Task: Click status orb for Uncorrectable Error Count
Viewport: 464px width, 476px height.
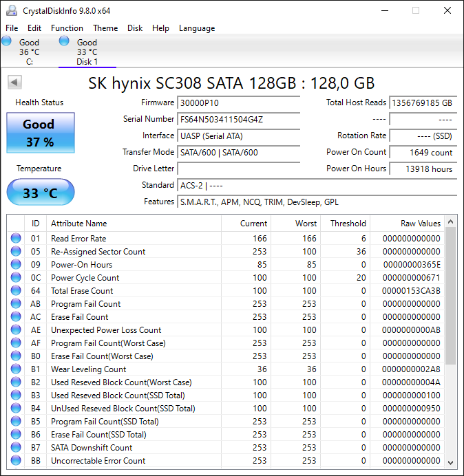Action: point(16,460)
